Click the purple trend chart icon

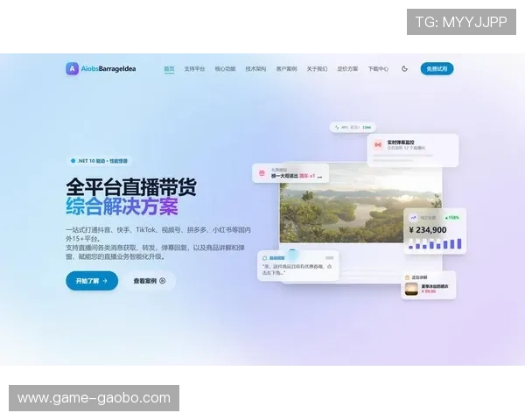point(414,218)
